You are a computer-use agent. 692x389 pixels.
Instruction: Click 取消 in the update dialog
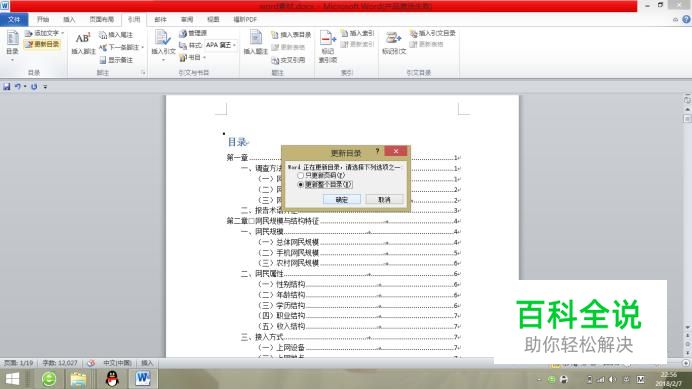(x=384, y=200)
